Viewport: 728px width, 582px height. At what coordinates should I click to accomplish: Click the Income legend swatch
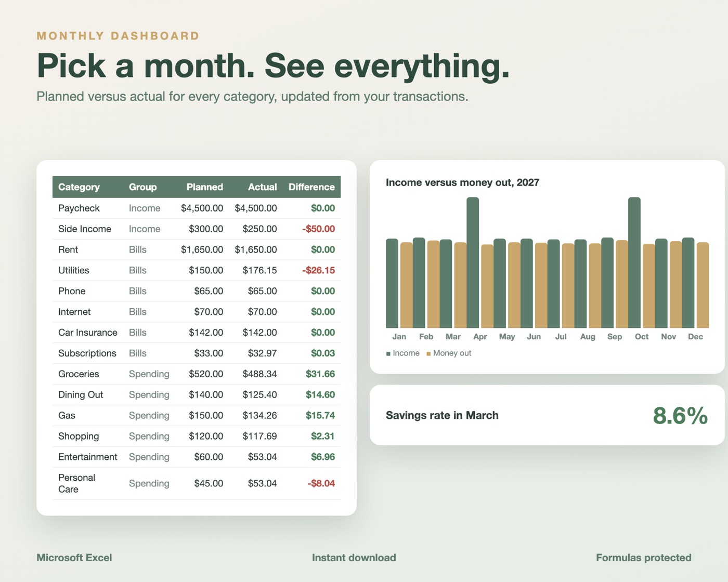click(x=388, y=354)
